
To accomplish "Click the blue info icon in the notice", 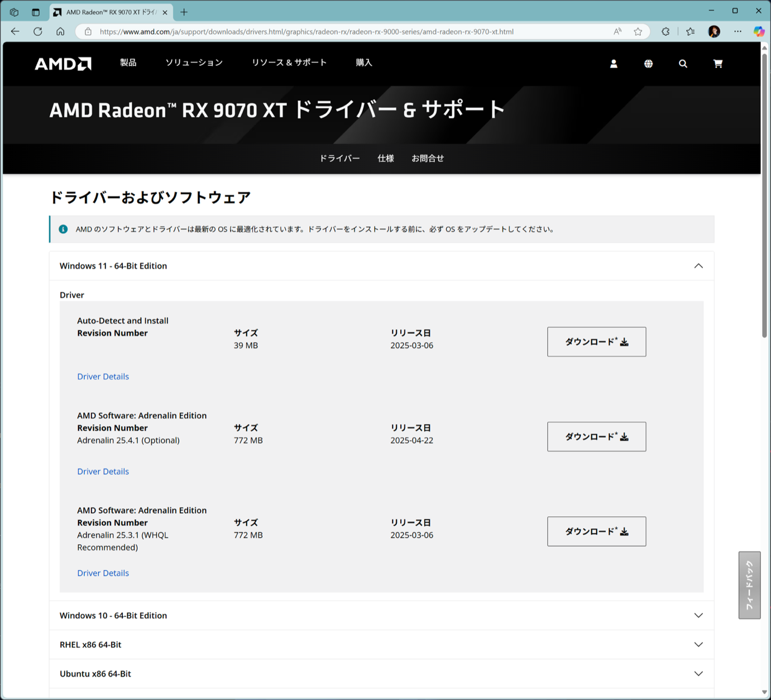I will pos(63,229).
